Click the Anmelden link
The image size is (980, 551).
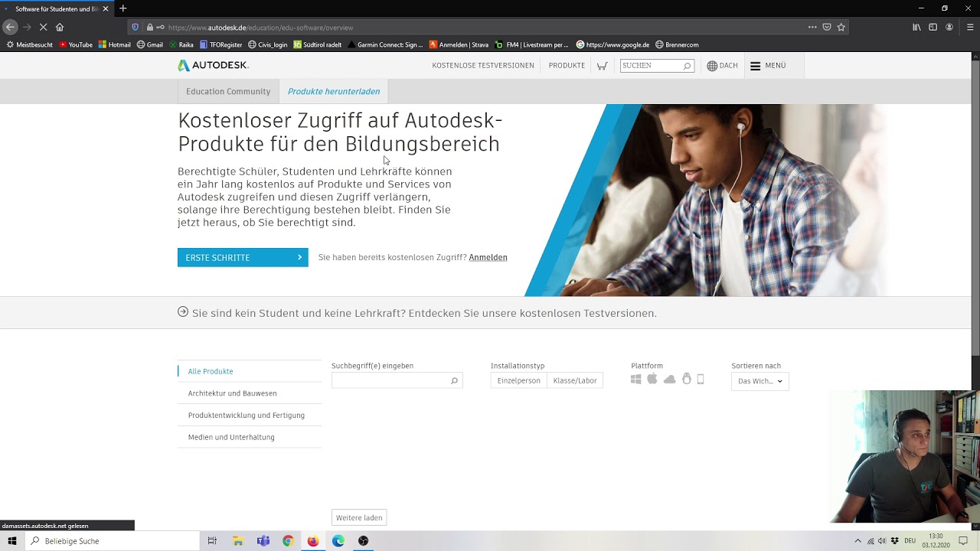pyautogui.click(x=488, y=257)
